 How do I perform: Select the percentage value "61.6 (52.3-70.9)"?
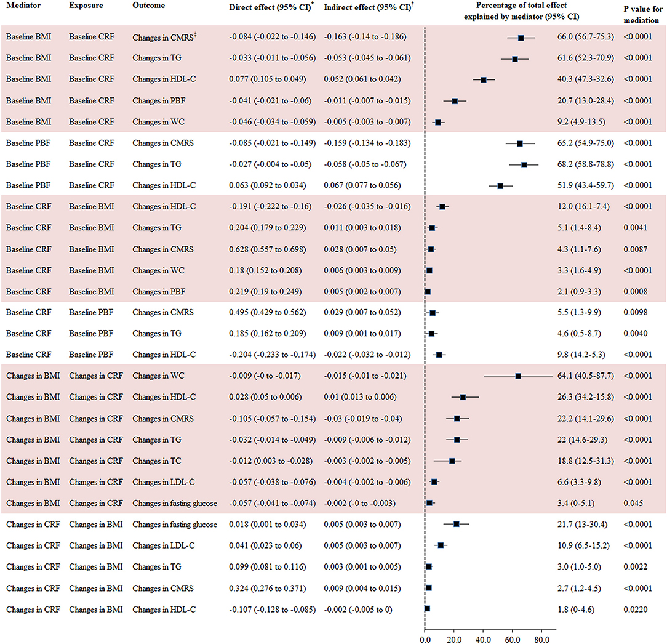point(585,58)
